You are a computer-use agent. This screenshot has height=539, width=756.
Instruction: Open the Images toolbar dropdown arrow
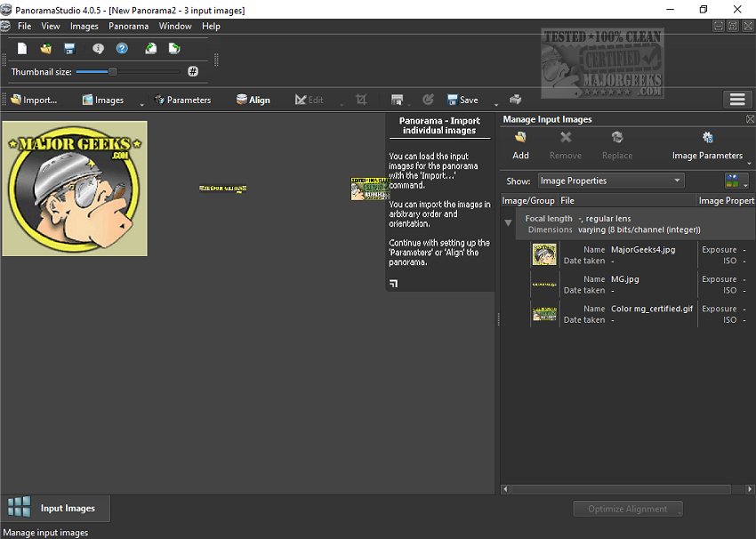tap(141, 103)
